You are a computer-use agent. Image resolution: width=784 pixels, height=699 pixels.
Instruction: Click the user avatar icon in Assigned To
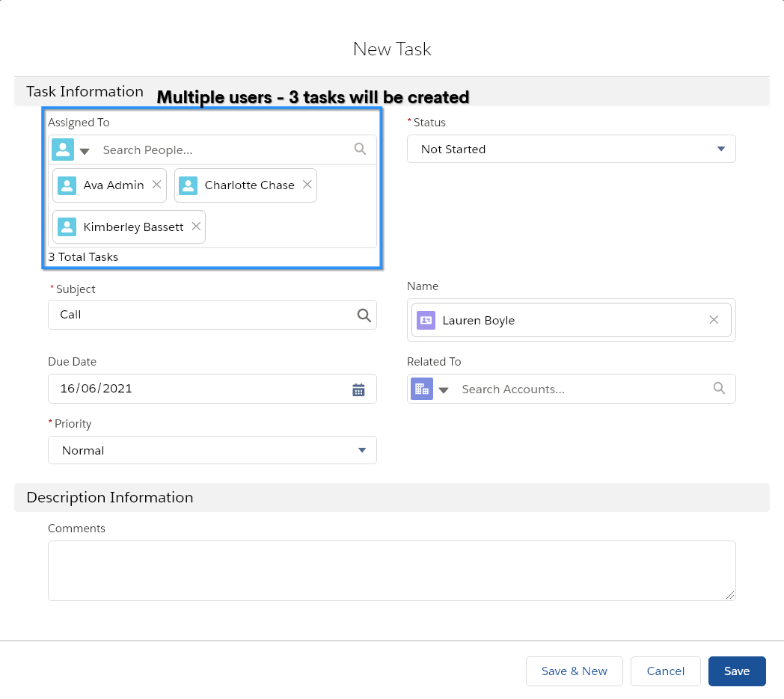tap(63, 149)
